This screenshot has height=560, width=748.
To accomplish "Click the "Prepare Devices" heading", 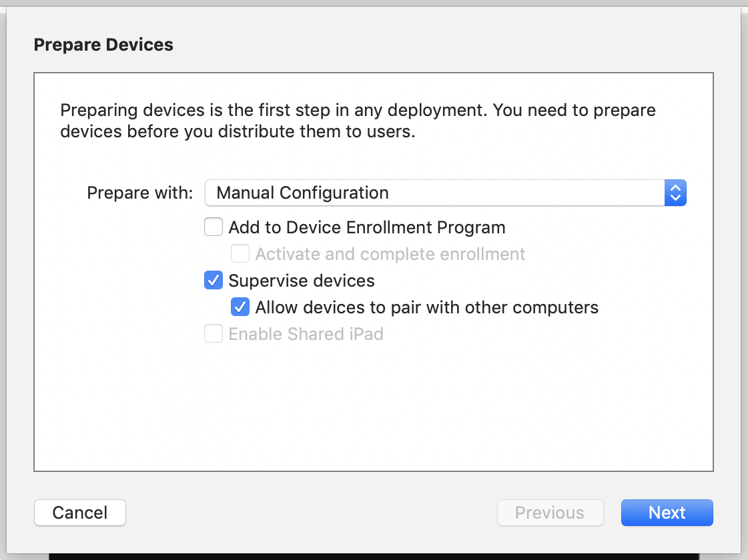I will (x=103, y=45).
